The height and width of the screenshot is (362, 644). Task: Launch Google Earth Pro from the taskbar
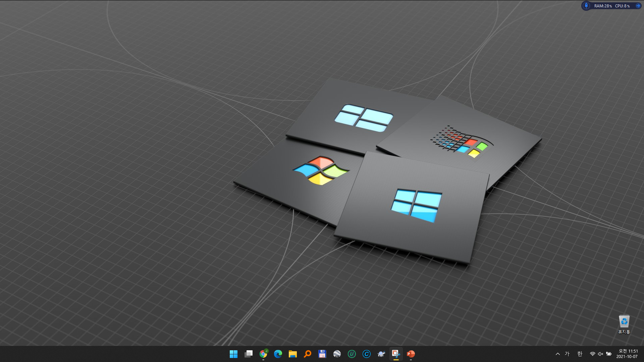click(337, 354)
